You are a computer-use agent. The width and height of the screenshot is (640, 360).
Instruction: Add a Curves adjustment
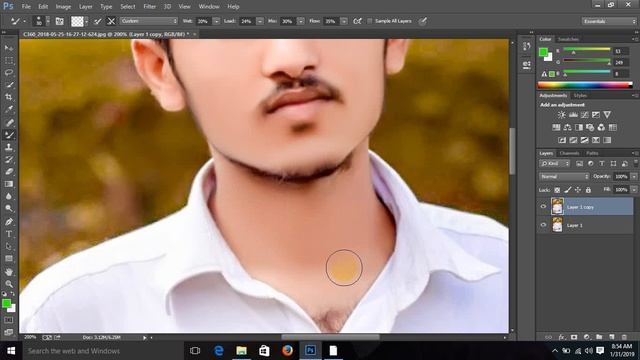click(x=584, y=115)
